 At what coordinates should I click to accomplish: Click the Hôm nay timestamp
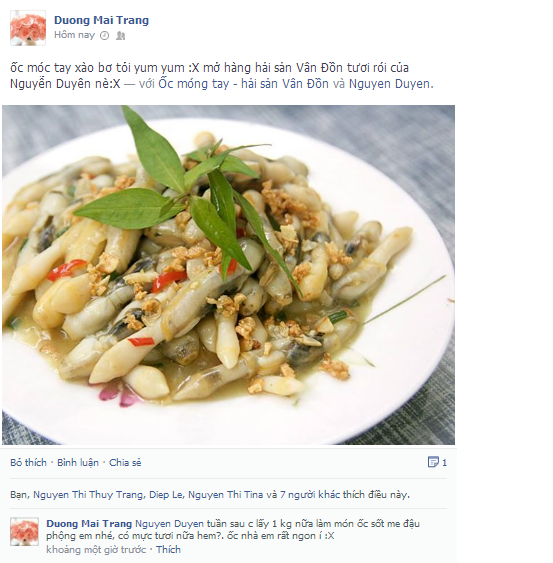(74, 35)
